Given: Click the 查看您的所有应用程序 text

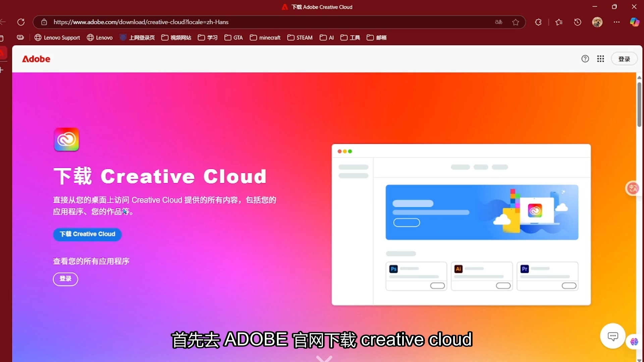Looking at the screenshot, I should 91,261.
